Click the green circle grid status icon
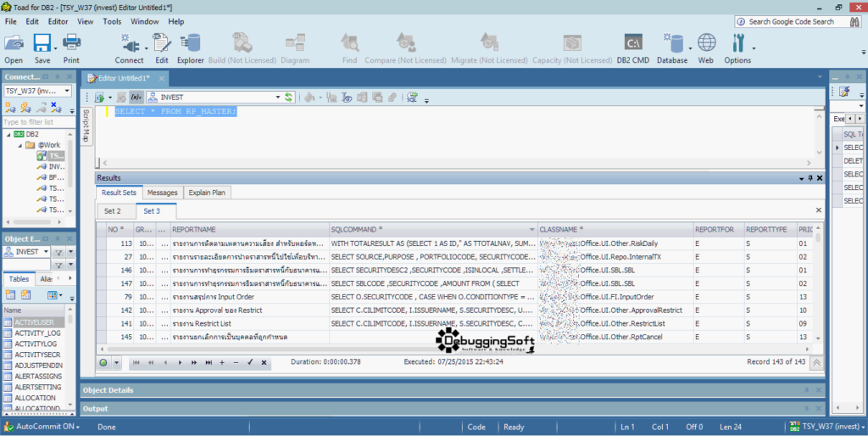This screenshot has width=868, height=436. click(103, 363)
